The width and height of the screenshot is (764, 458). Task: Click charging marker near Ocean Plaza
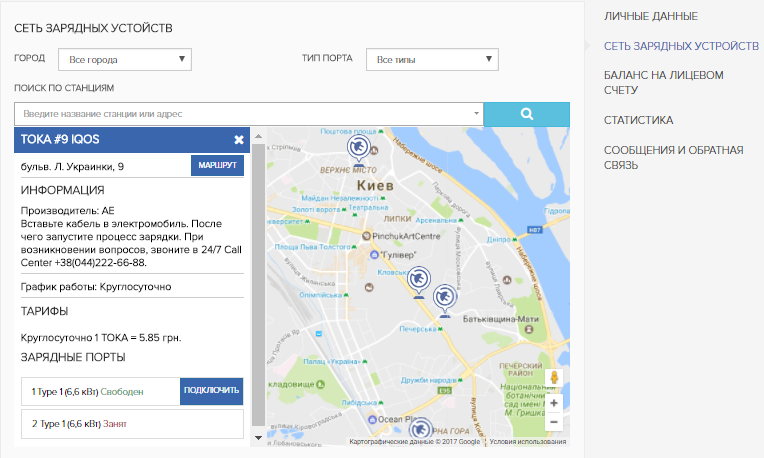(421, 430)
